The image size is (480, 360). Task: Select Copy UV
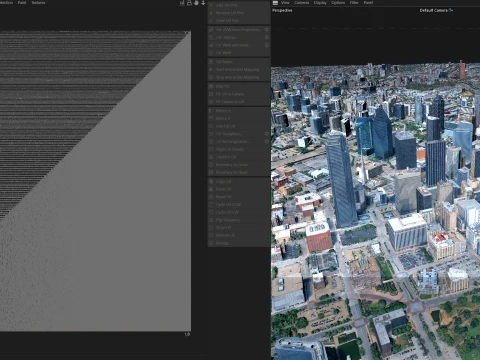click(239, 182)
